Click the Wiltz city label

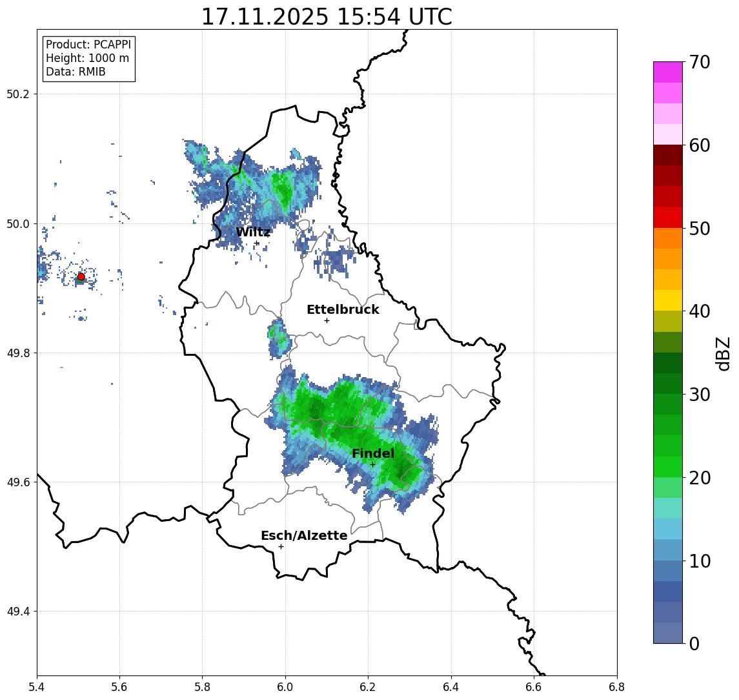tap(253, 232)
